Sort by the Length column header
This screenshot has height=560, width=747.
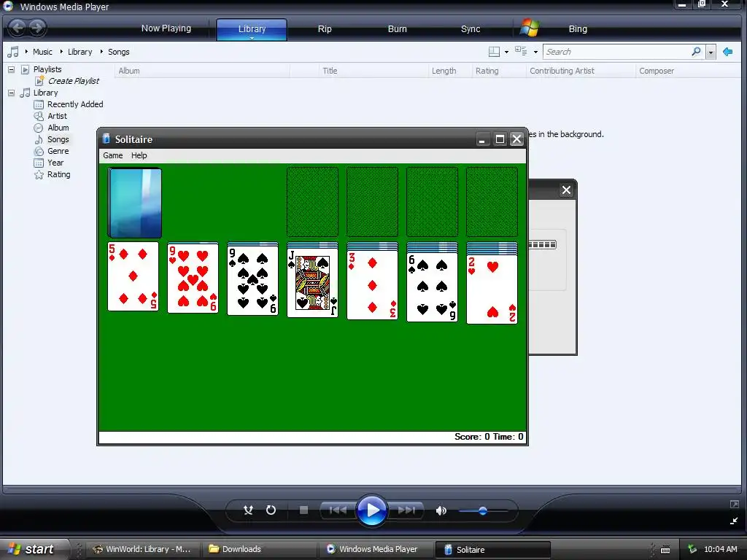(x=449, y=71)
